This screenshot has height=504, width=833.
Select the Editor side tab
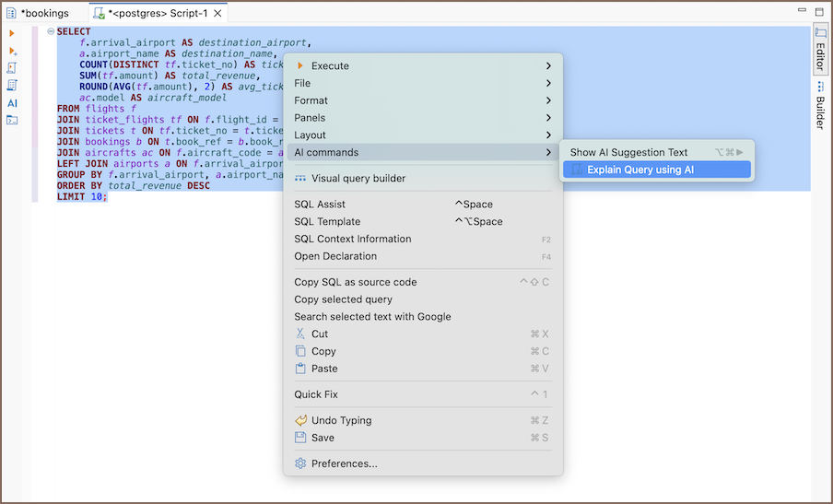click(x=820, y=50)
